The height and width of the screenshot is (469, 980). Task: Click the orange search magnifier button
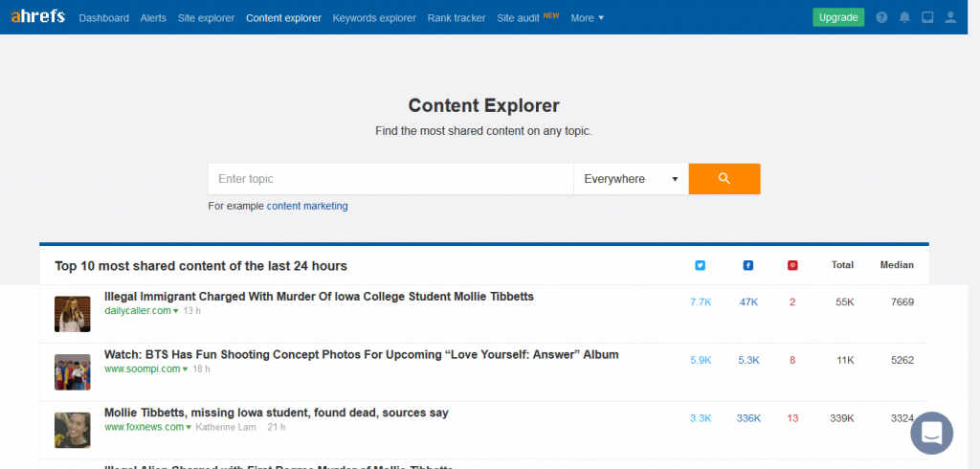pyautogui.click(x=724, y=179)
